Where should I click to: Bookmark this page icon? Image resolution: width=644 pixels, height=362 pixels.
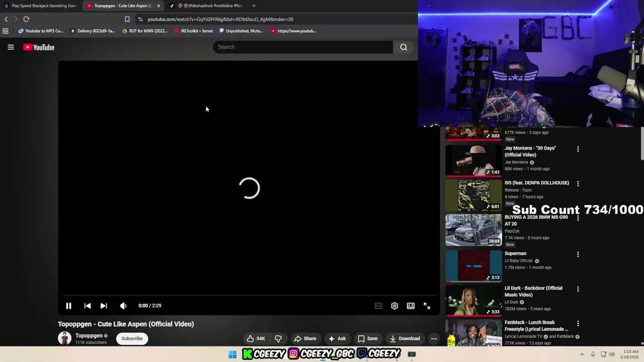(x=127, y=19)
